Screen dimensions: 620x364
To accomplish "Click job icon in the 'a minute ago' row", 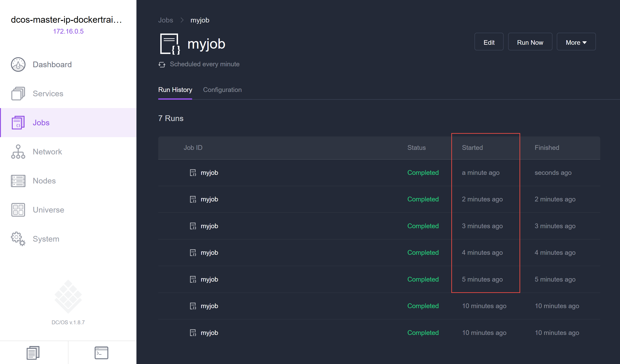I will pos(193,173).
